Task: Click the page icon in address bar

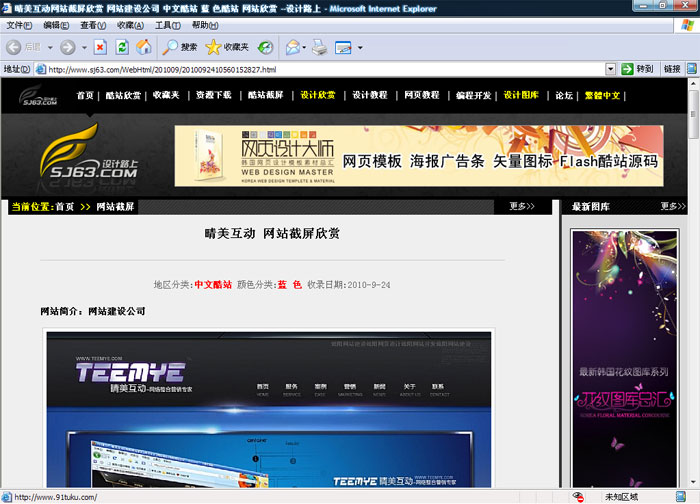Action: coord(41,69)
